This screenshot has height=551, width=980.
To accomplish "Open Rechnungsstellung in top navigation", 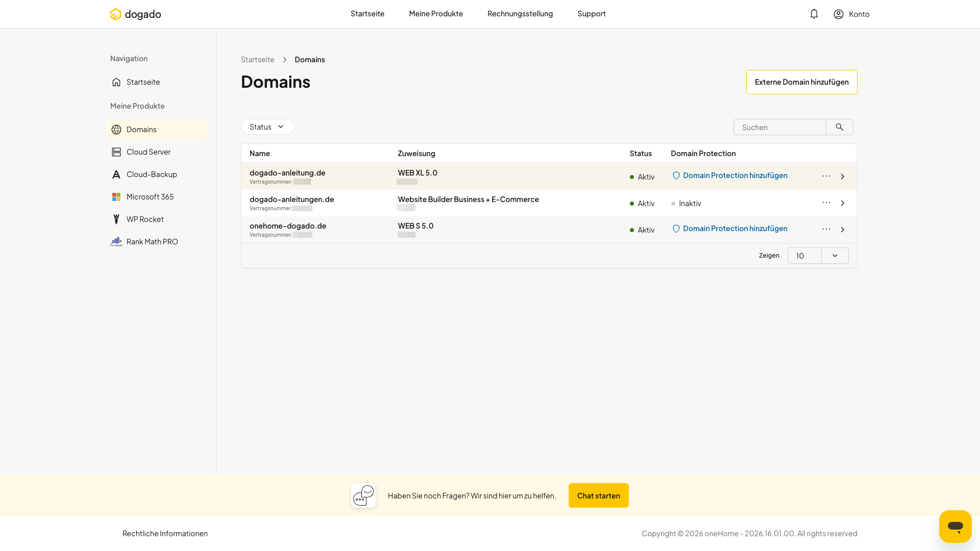I will pyautogui.click(x=520, y=14).
